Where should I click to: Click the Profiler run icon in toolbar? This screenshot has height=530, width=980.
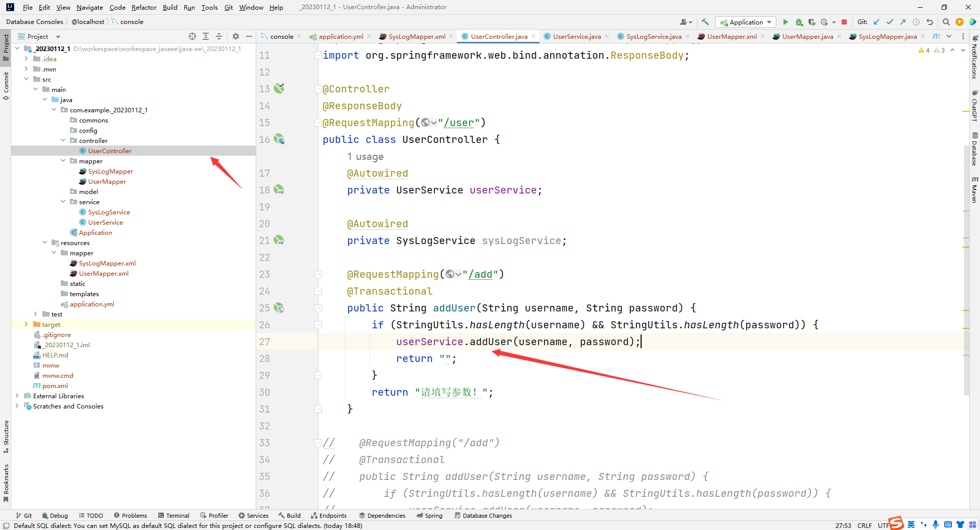point(824,22)
